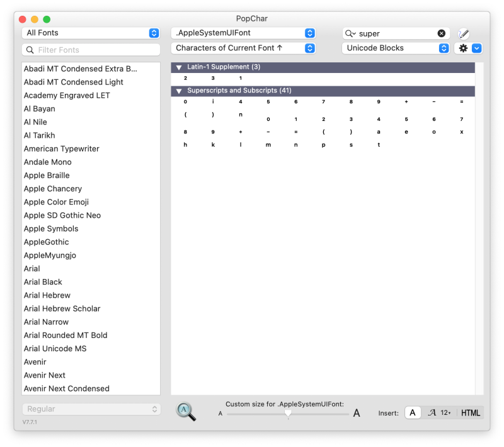This screenshot has height=447, width=504.
Task: Pick the subscript e character
Action: point(406,132)
